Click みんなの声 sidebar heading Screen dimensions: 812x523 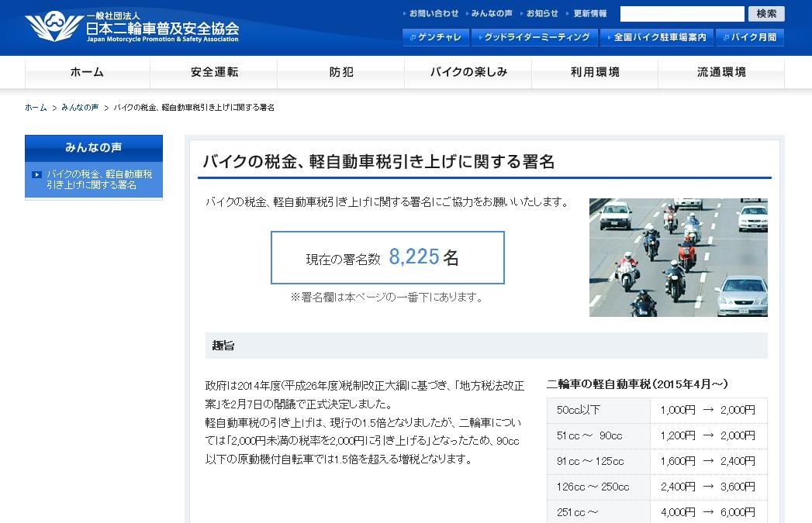[x=94, y=148]
